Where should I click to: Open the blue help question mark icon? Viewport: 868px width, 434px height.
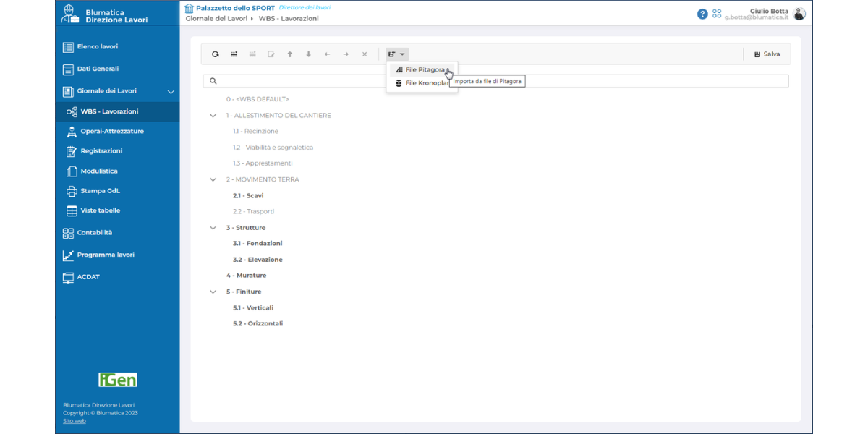(x=702, y=14)
